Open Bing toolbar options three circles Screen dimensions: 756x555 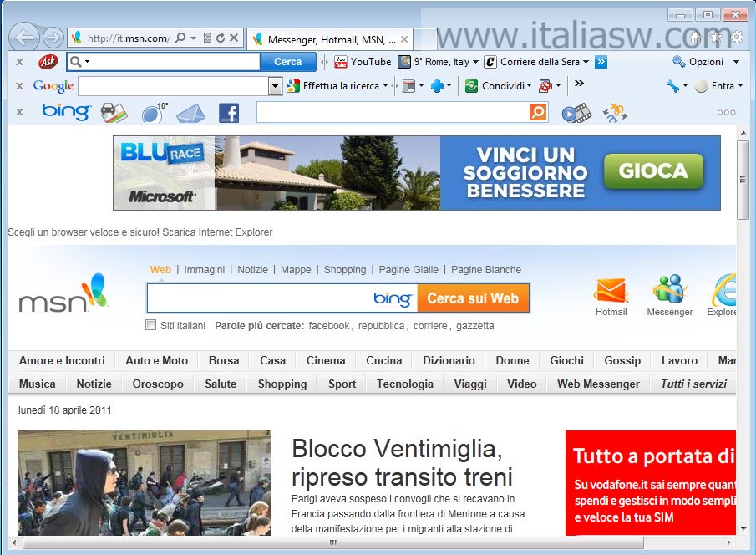click(x=727, y=113)
